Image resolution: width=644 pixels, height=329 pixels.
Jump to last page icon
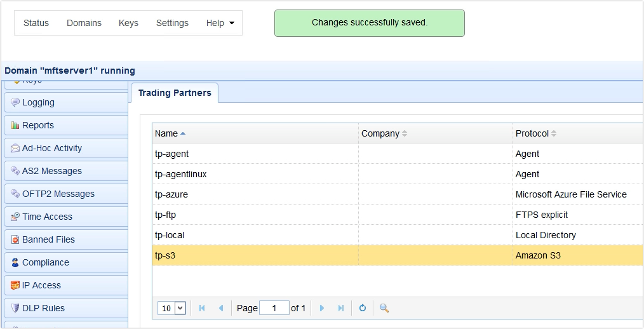click(341, 308)
